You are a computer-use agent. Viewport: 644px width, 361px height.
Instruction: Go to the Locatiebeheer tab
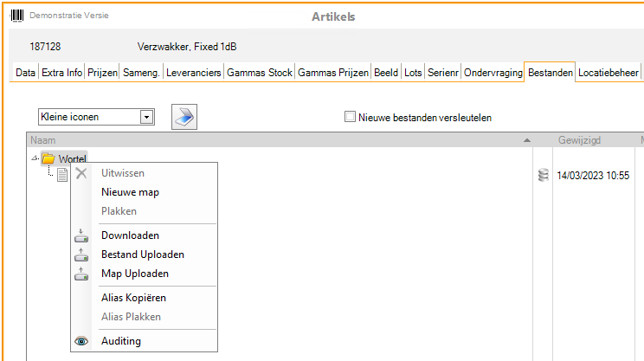coord(609,74)
